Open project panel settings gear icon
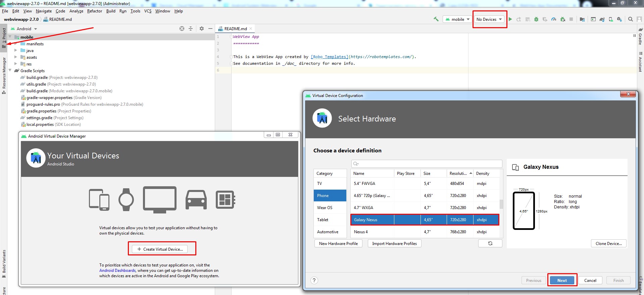The height and width of the screenshot is (295, 644). click(x=202, y=29)
